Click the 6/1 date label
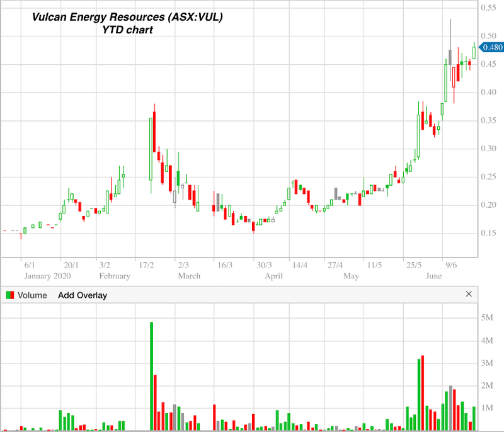Image resolution: width=504 pixels, height=432 pixels. coord(30,265)
